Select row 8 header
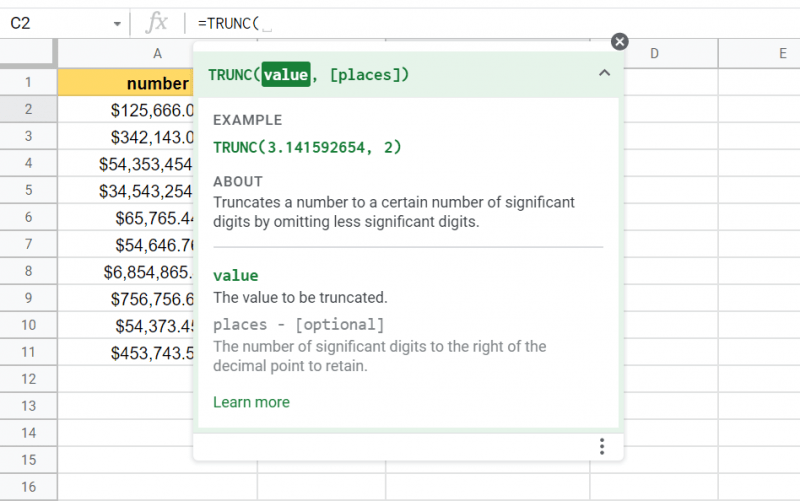 tap(28, 271)
